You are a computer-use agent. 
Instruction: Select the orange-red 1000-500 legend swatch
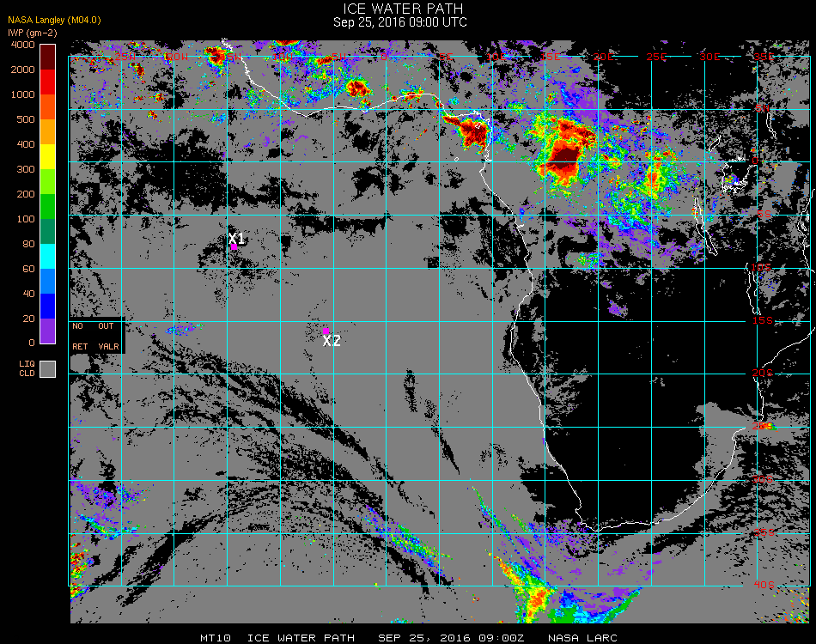coord(48,106)
